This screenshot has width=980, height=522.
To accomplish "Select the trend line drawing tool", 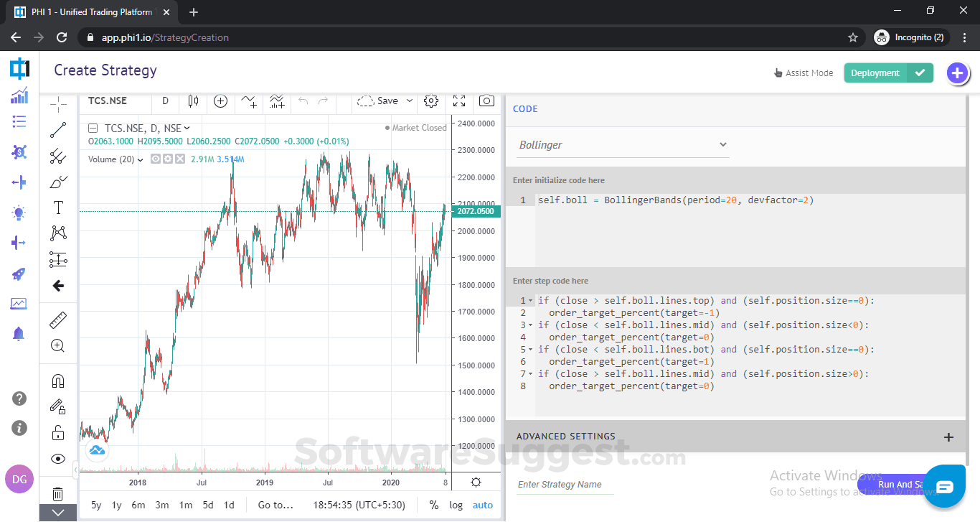I will (58, 129).
